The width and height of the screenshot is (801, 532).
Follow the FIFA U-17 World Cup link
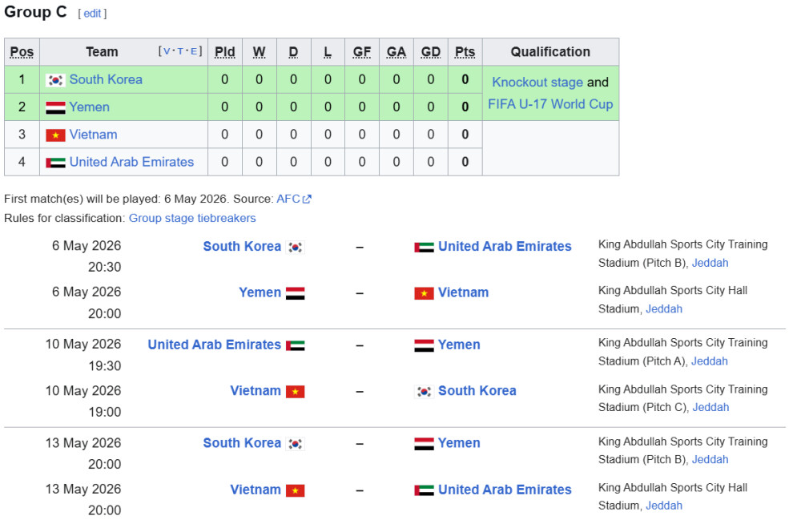pos(550,104)
